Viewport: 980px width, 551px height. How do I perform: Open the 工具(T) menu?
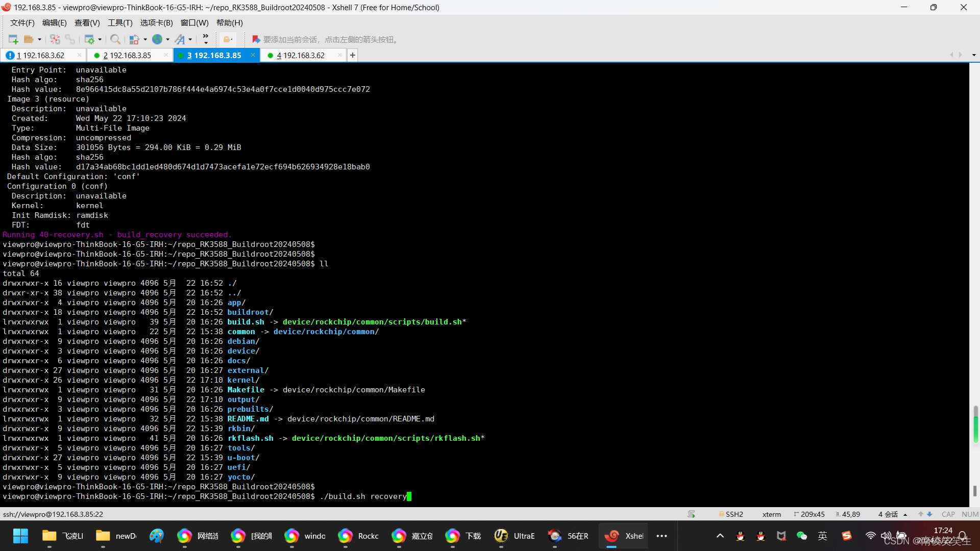click(119, 22)
